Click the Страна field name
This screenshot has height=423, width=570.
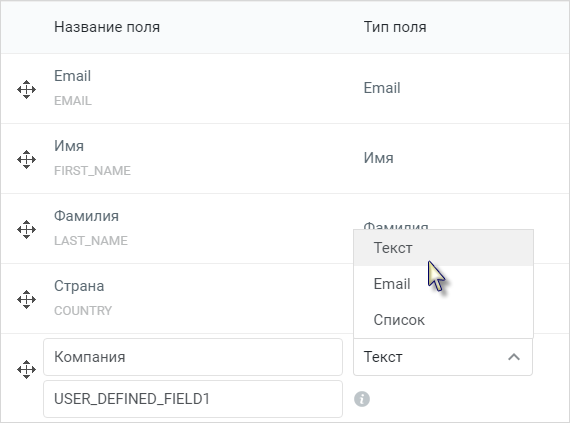(79, 286)
